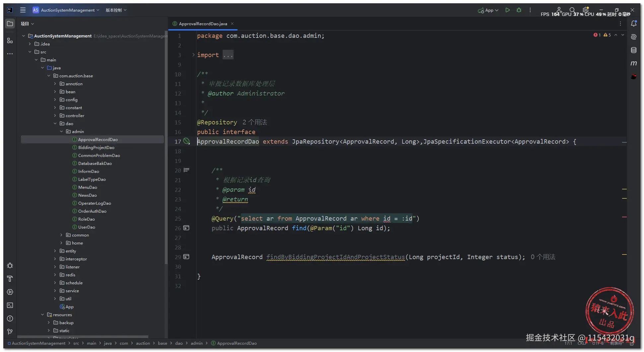Select the RoleDao file

[86, 219]
